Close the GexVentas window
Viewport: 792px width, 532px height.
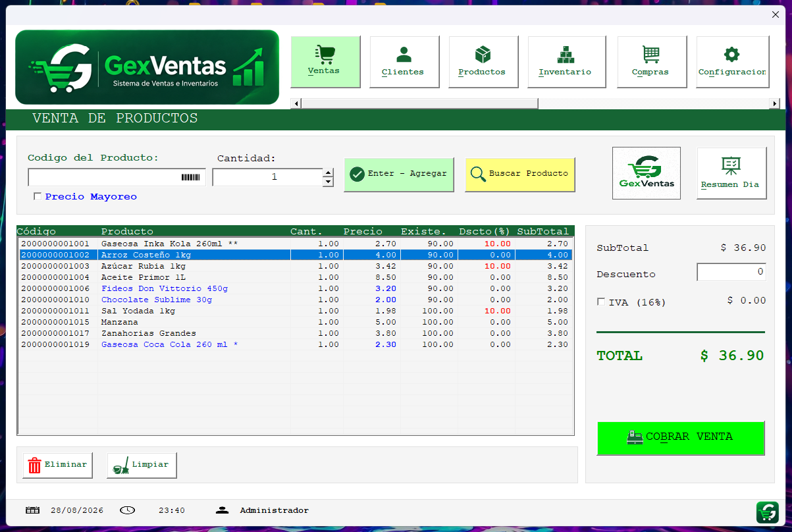[775, 14]
